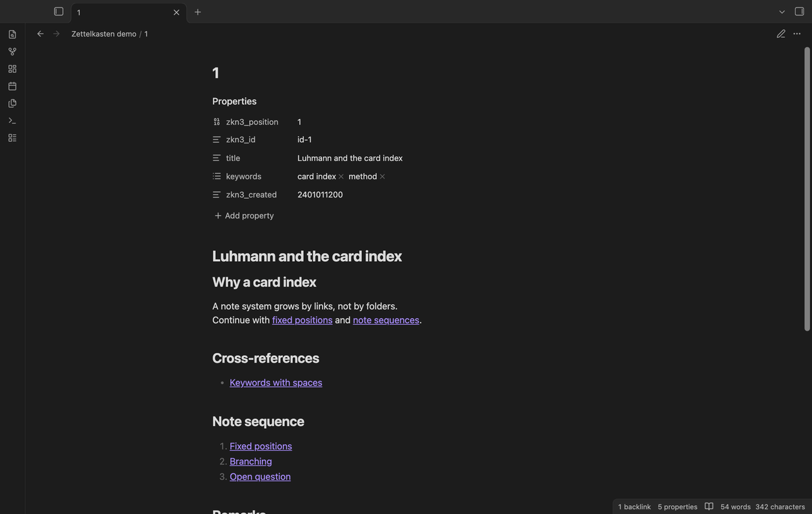Click zkn3_id property type icon
812x514 pixels.
click(x=217, y=140)
